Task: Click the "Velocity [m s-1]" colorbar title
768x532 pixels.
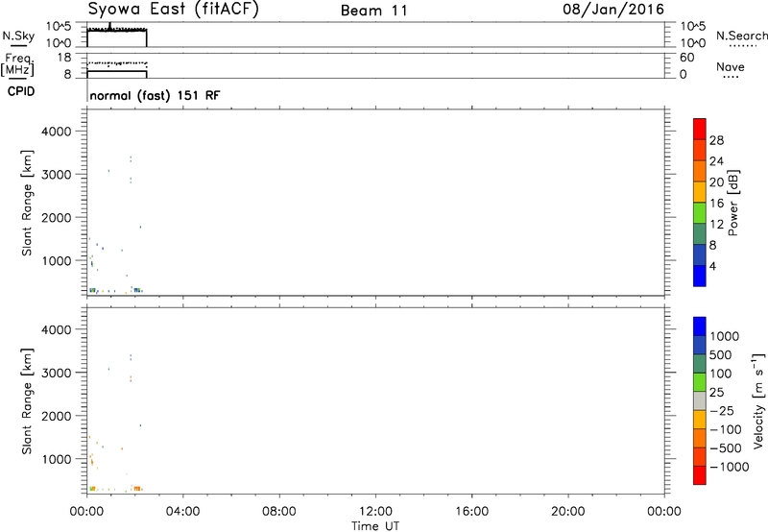Action: (x=758, y=400)
